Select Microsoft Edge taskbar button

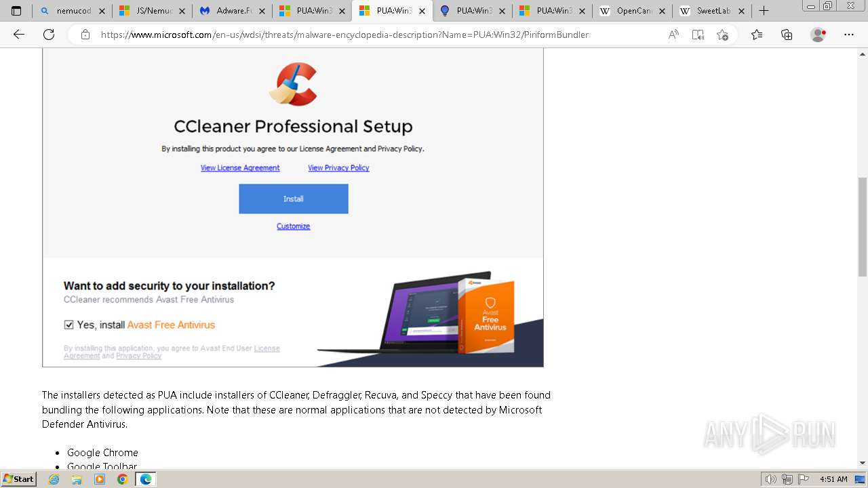point(145,479)
